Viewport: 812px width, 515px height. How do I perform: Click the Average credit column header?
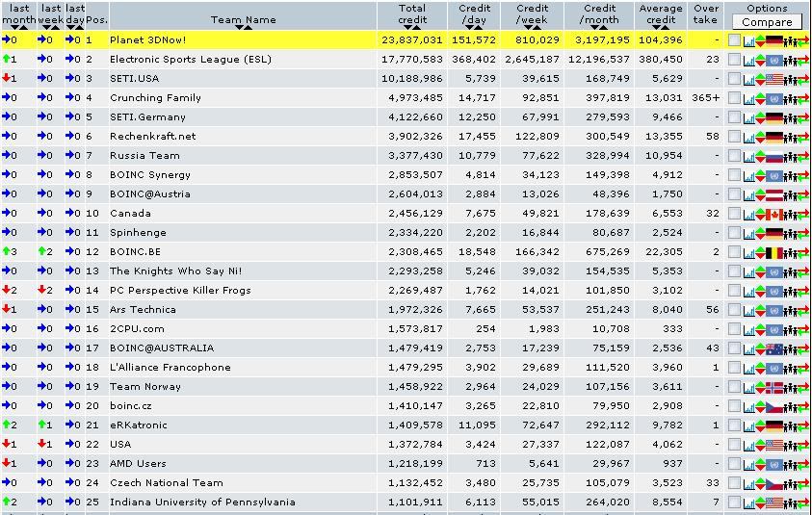pos(660,14)
